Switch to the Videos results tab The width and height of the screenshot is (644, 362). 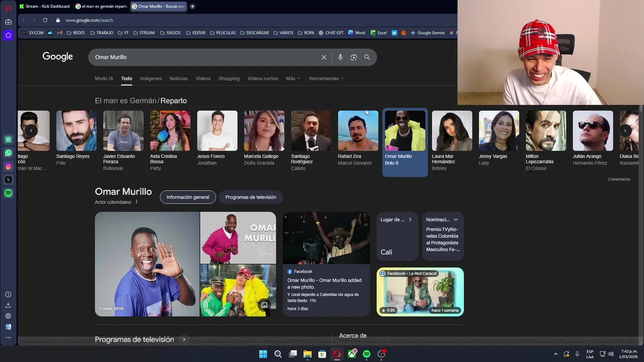tap(203, 78)
